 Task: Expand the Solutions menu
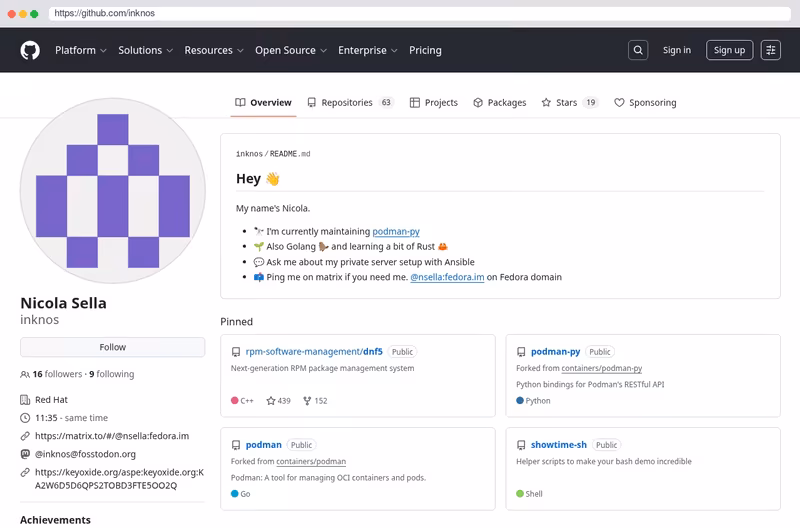(x=145, y=51)
